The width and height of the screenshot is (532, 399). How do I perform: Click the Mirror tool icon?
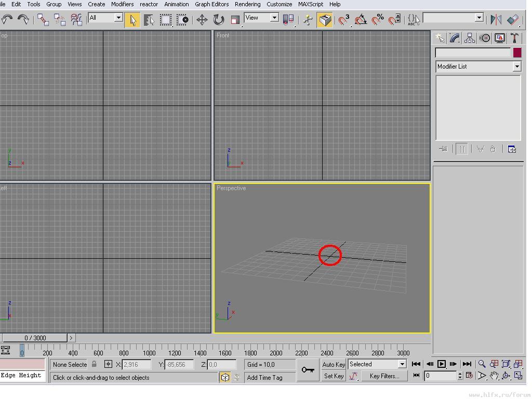(x=496, y=20)
